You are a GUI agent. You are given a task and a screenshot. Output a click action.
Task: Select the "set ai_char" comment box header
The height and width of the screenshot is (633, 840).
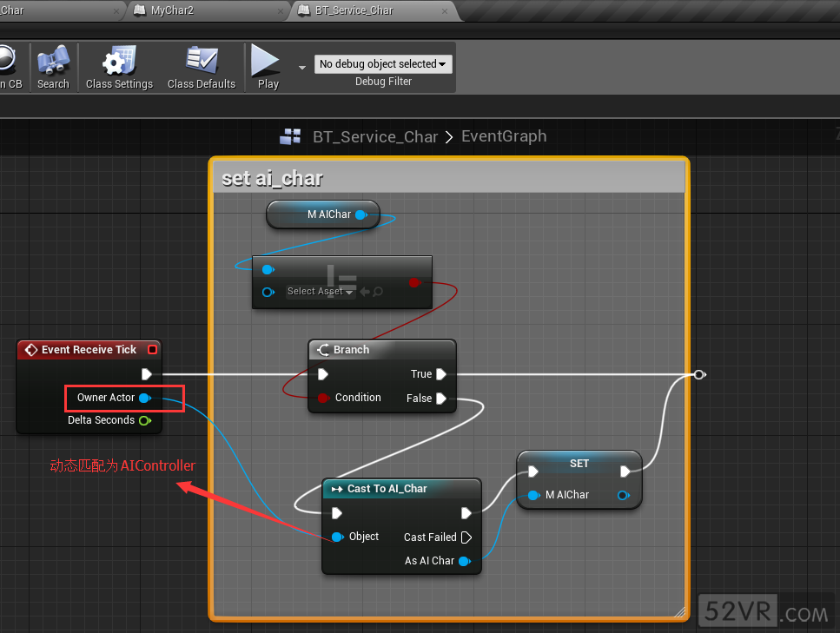click(448, 178)
